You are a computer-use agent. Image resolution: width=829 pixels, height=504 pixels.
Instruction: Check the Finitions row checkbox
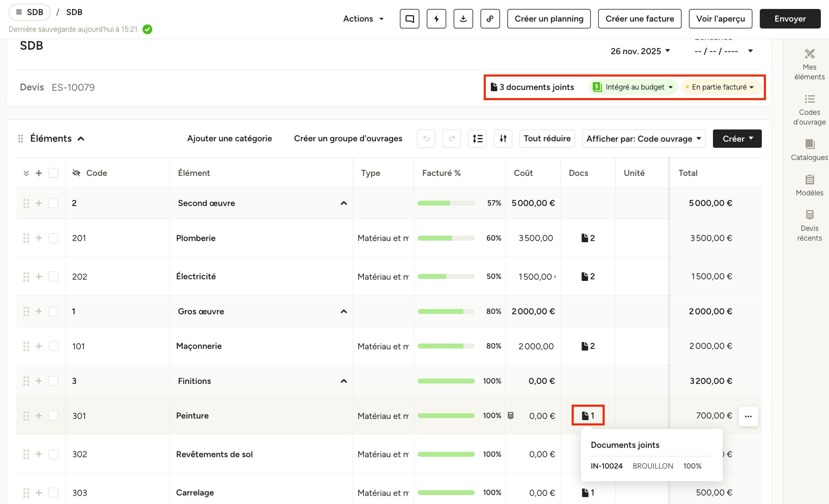(x=53, y=381)
